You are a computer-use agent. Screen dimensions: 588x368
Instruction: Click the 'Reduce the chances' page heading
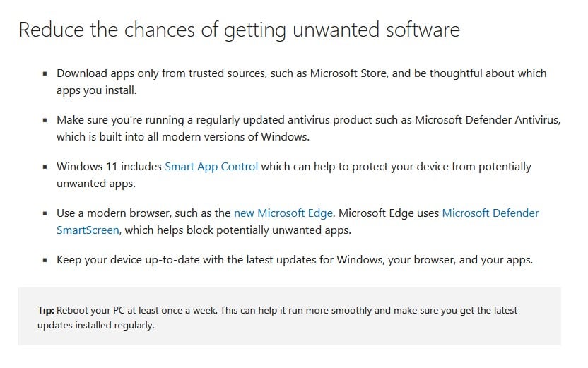pos(239,30)
